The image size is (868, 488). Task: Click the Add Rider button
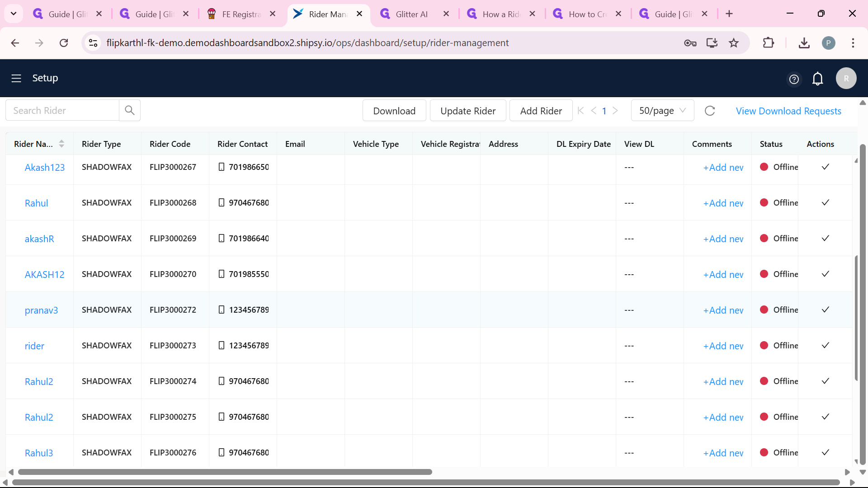pos(541,111)
